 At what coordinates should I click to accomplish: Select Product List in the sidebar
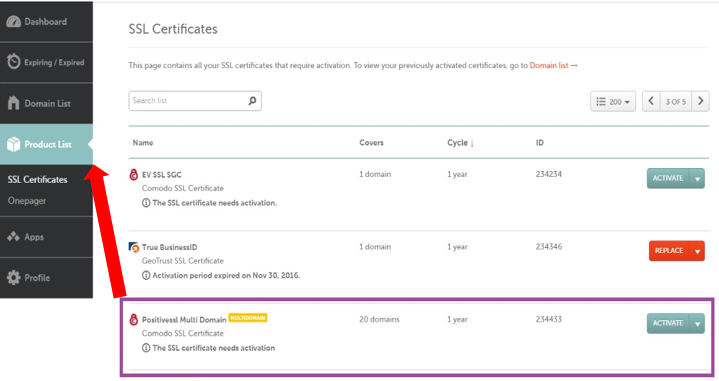(x=46, y=144)
